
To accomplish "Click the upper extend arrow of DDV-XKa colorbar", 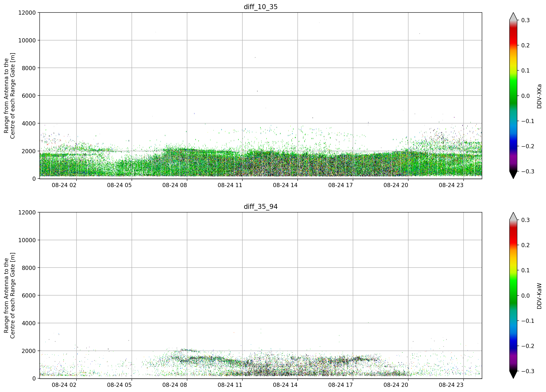I will pyautogui.click(x=513, y=16).
